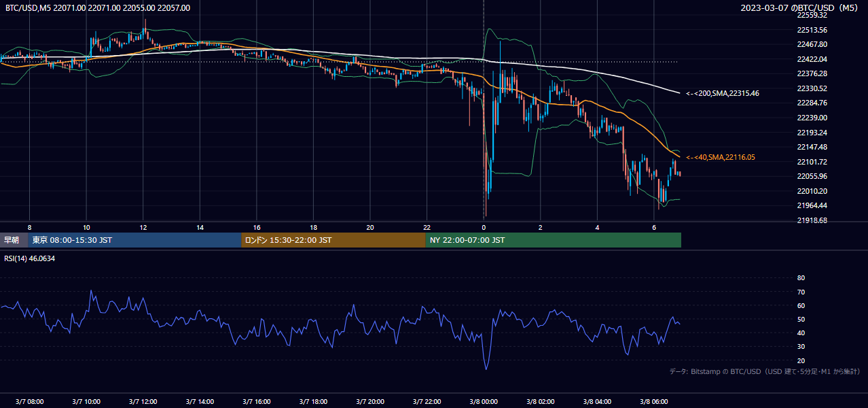
Task: Click RSI scale value 50
Action: click(x=801, y=319)
